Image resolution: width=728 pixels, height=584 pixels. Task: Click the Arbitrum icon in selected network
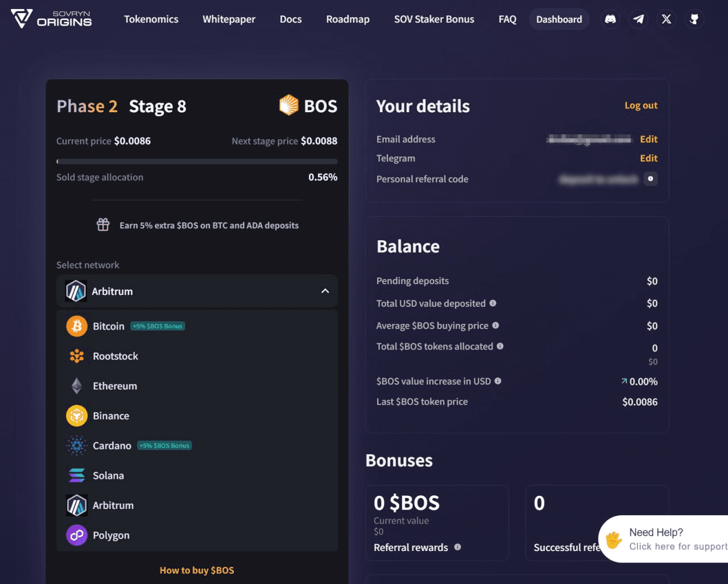[x=76, y=291]
